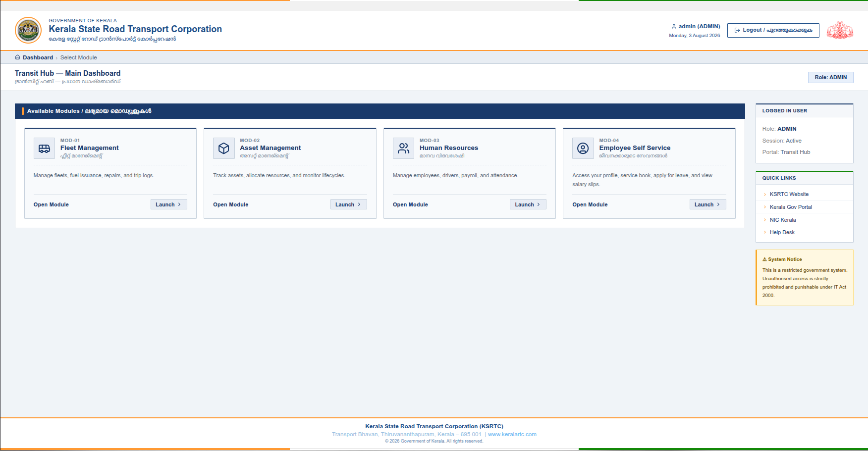This screenshot has height=451, width=868.
Task: Click the Asset Management card title
Action: 271,148
